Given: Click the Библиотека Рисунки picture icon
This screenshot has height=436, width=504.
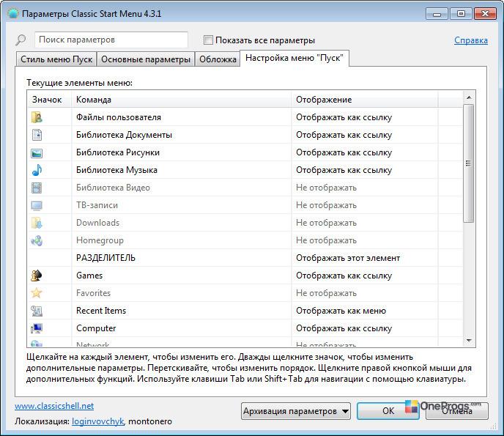Looking at the screenshot, I should tap(37, 152).
